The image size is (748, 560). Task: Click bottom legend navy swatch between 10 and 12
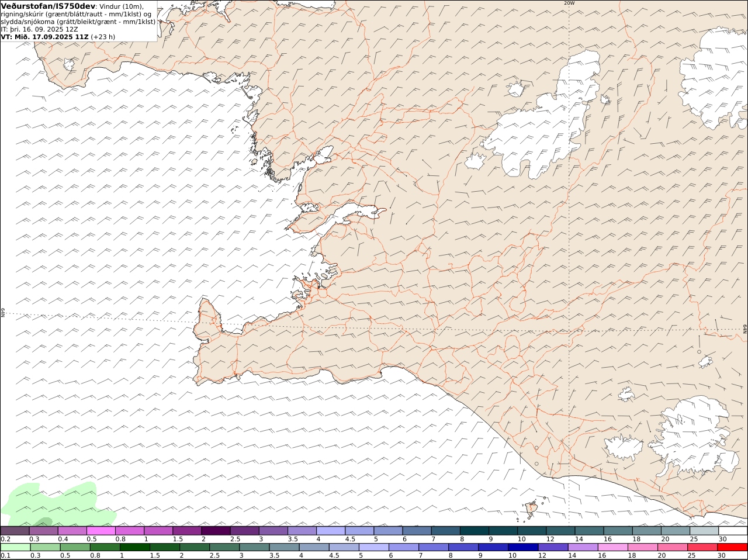click(x=523, y=547)
